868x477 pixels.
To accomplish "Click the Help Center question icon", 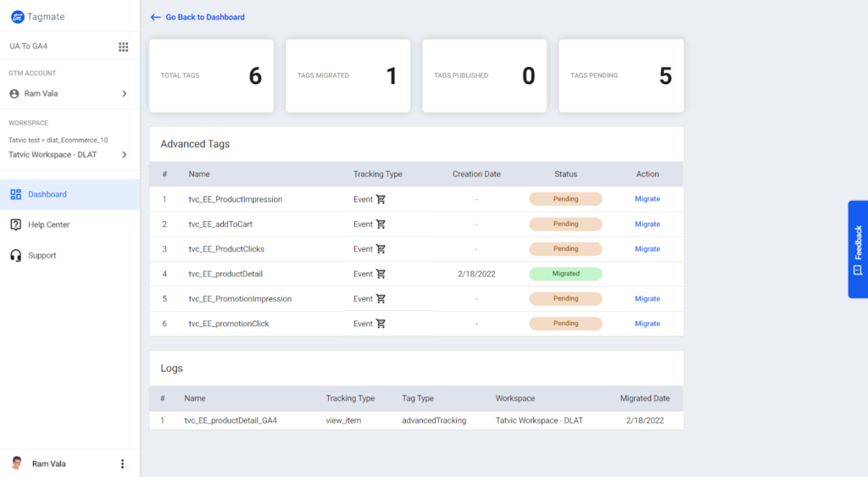I will click(x=15, y=225).
